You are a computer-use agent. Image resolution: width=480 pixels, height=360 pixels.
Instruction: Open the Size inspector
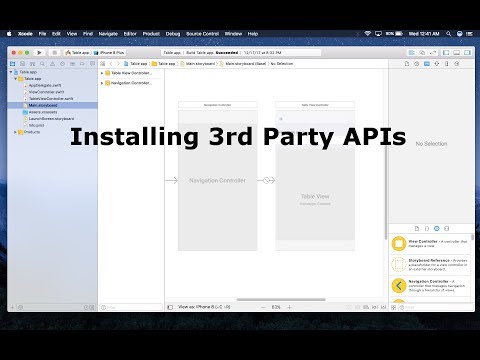(447, 64)
